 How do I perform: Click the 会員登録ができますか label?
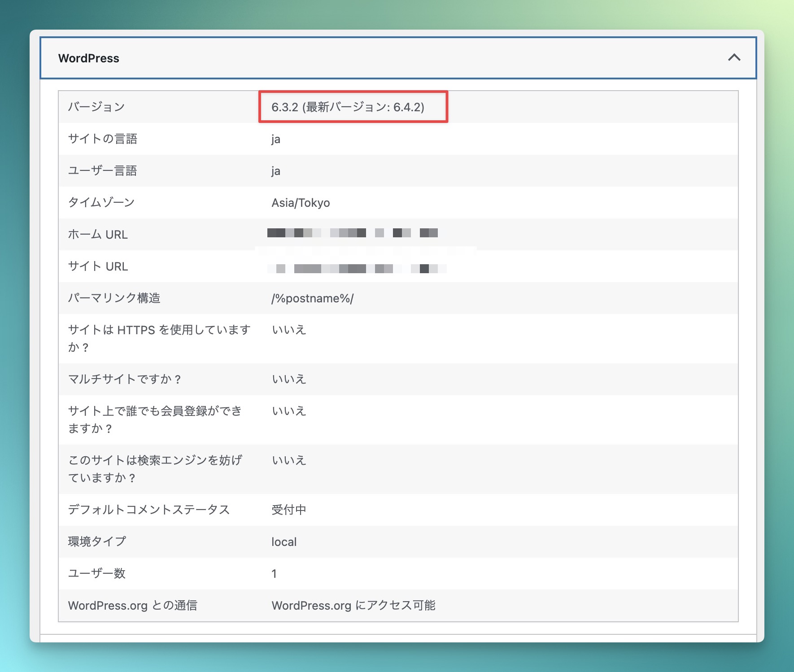click(x=155, y=419)
